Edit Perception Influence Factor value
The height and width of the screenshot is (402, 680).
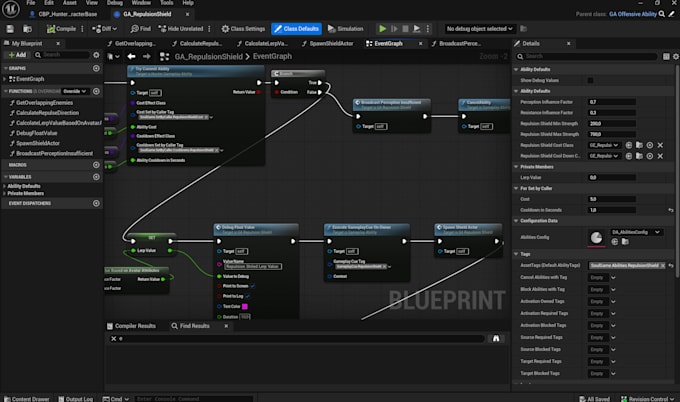tap(611, 102)
